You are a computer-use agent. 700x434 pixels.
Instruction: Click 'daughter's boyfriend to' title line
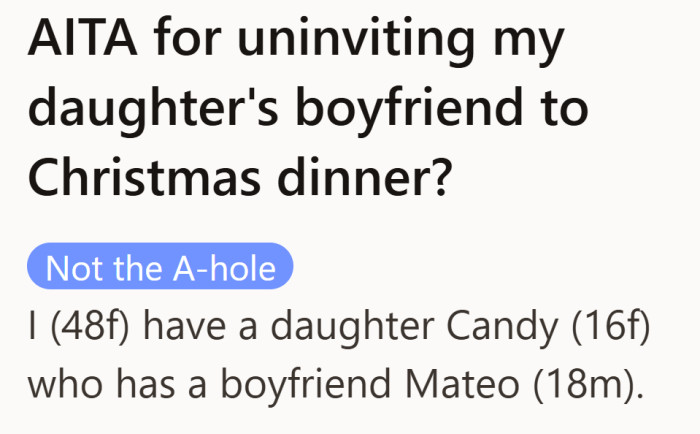pyautogui.click(x=308, y=109)
